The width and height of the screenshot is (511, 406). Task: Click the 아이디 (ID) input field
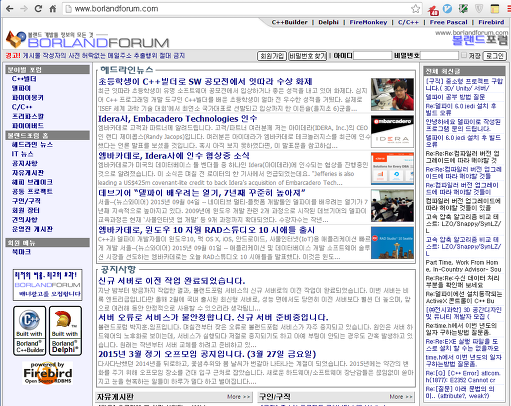pos(372,56)
